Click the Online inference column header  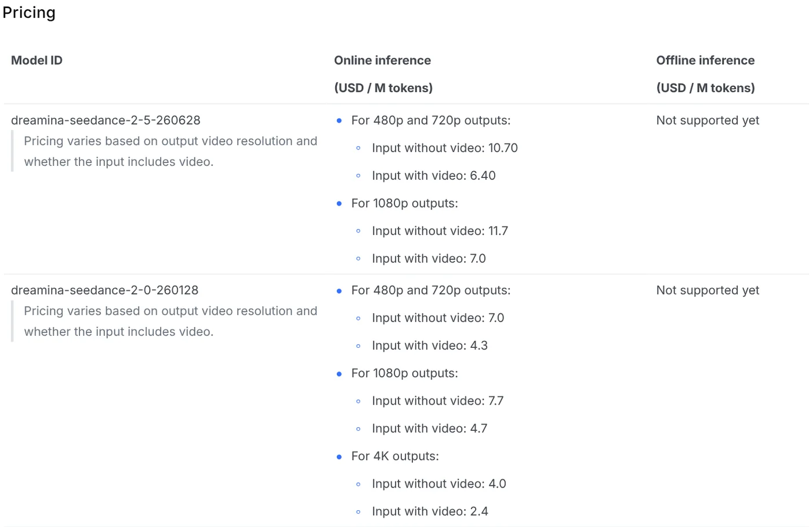coord(382,60)
